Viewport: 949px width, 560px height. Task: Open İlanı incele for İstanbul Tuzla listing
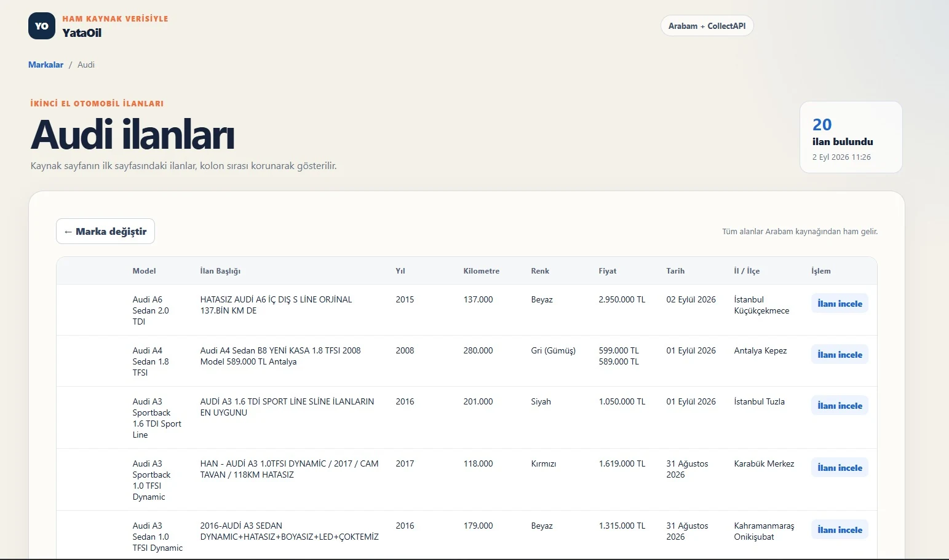click(840, 406)
